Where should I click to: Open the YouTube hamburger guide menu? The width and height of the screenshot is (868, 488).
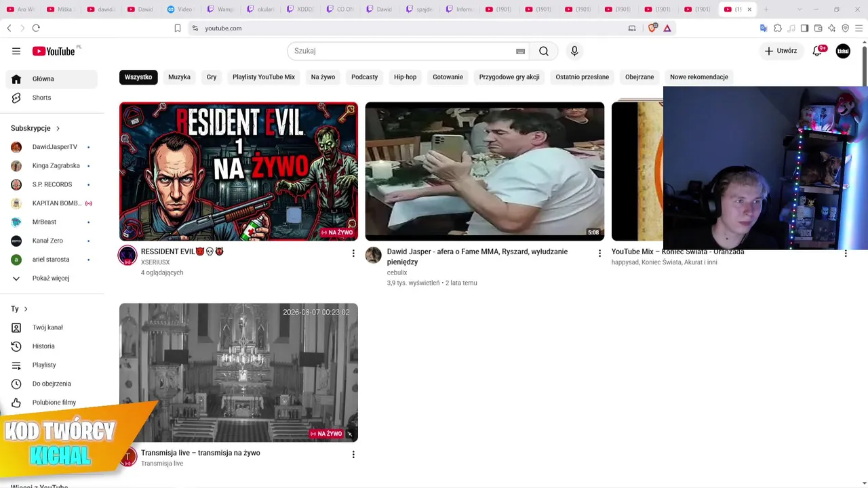pos(16,51)
